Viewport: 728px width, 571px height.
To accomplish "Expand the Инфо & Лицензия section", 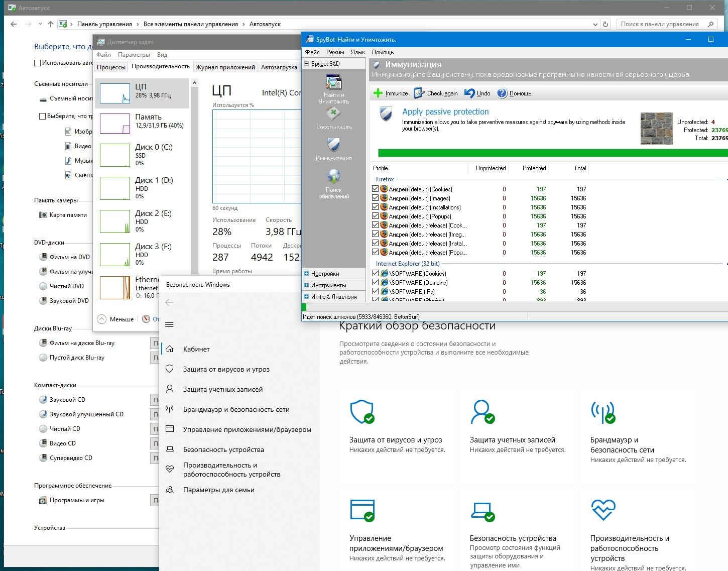I will [306, 297].
